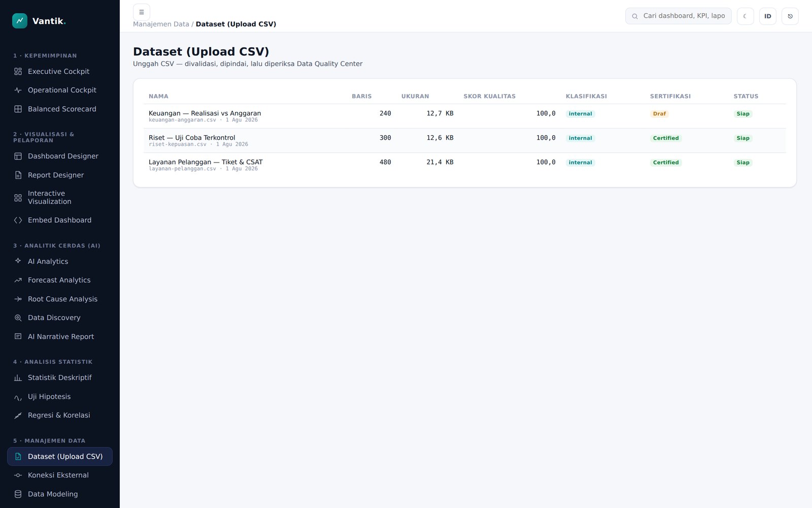
Task: Click the STATUS column header
Action: [746, 97]
